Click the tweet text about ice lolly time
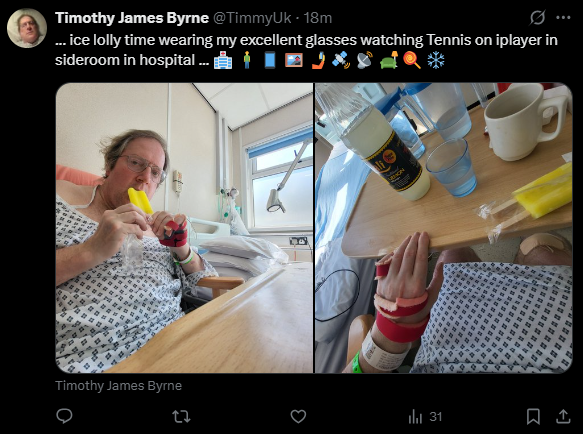The width and height of the screenshot is (583, 434). pyautogui.click(x=306, y=50)
